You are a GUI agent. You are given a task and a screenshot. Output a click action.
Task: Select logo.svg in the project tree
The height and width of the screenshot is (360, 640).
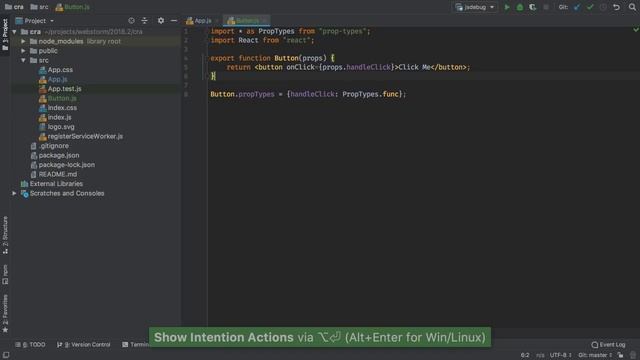61,127
